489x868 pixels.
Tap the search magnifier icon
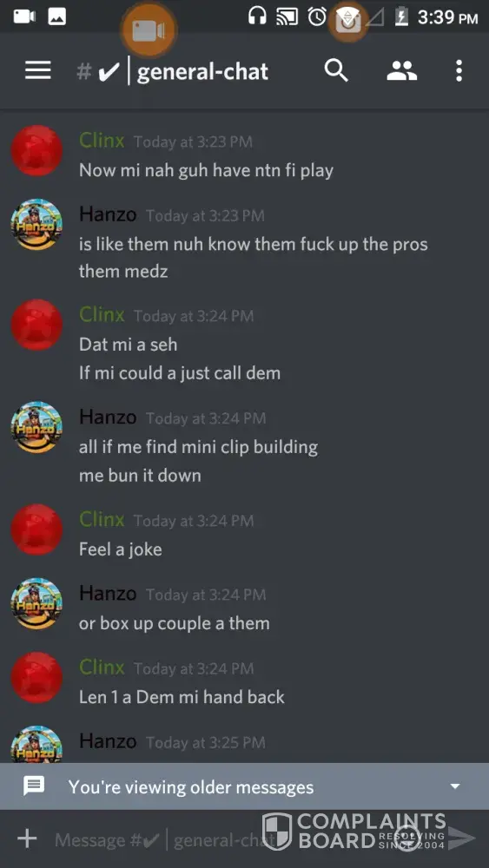pyautogui.click(x=336, y=71)
